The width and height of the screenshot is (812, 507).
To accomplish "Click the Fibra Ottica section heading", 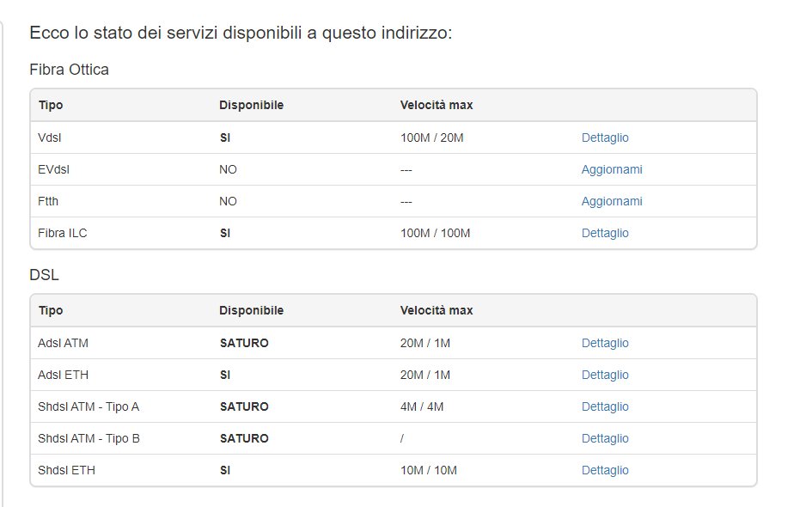I will click(69, 70).
